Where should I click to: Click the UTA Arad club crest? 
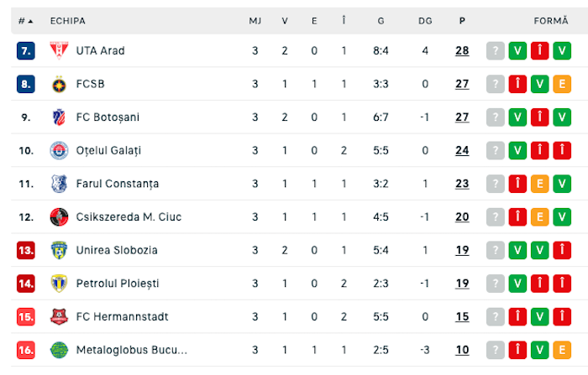tap(58, 50)
